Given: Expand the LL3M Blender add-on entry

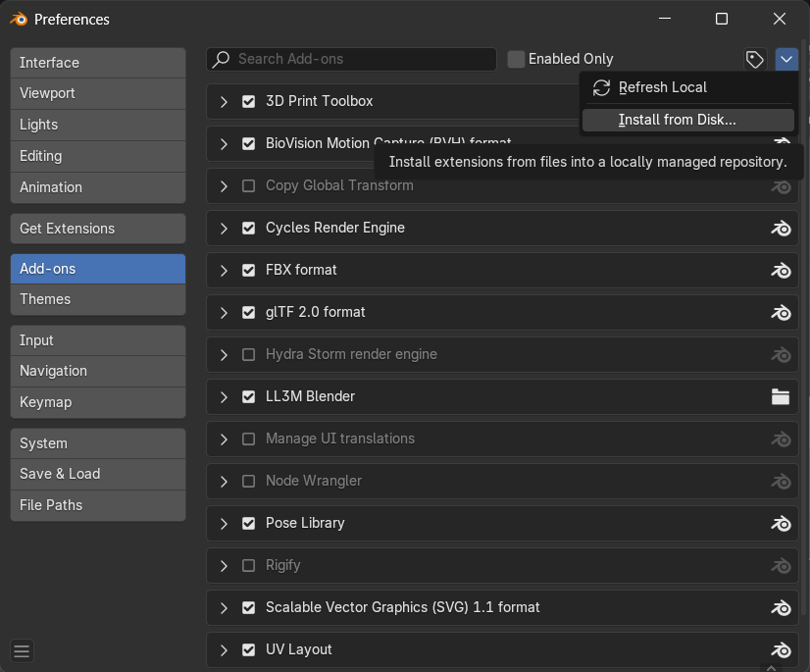Looking at the screenshot, I should click(x=224, y=396).
